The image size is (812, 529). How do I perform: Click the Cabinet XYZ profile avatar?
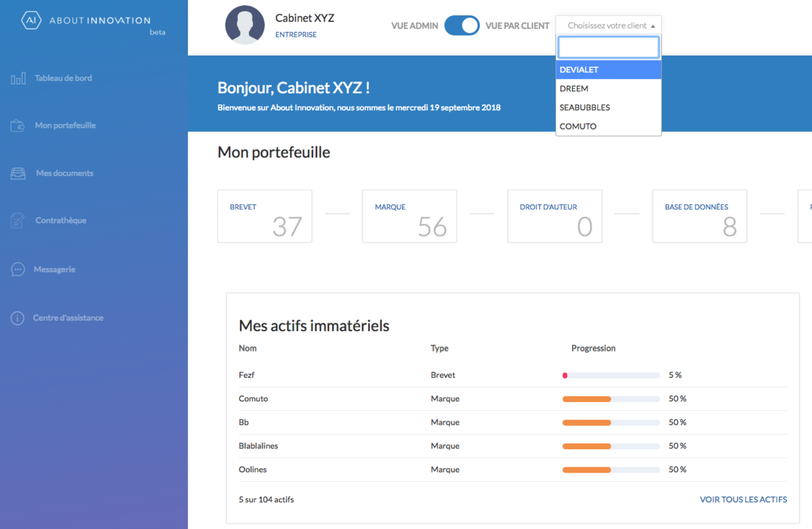245,25
